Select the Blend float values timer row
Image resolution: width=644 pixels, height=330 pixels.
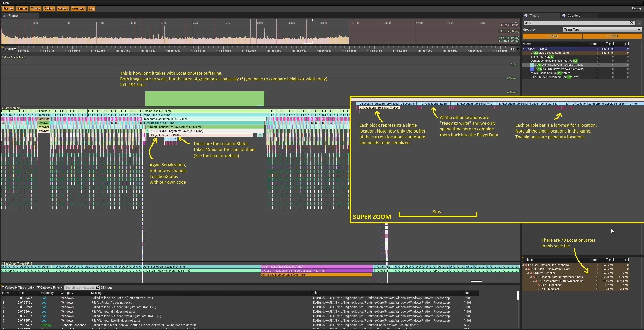(x=576, y=57)
